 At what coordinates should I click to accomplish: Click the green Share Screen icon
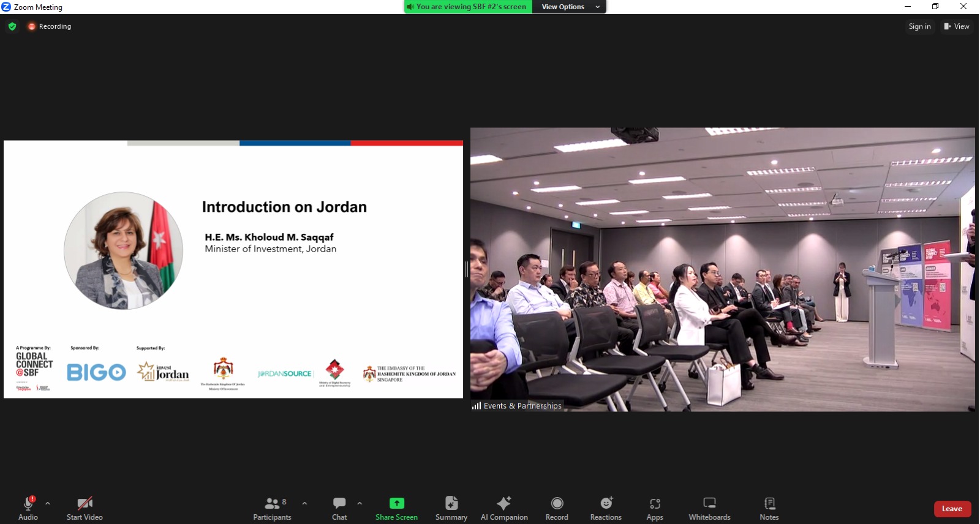pyautogui.click(x=396, y=503)
